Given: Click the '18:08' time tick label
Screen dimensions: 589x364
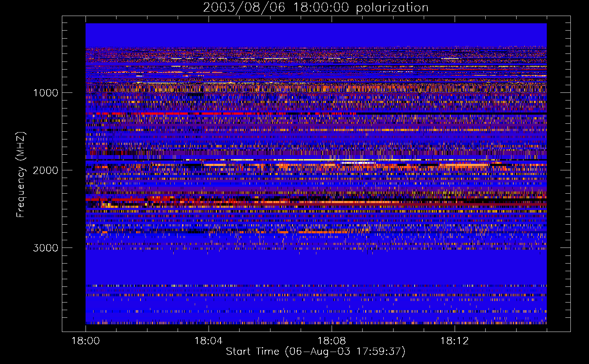Looking at the screenshot, I should point(332,341).
